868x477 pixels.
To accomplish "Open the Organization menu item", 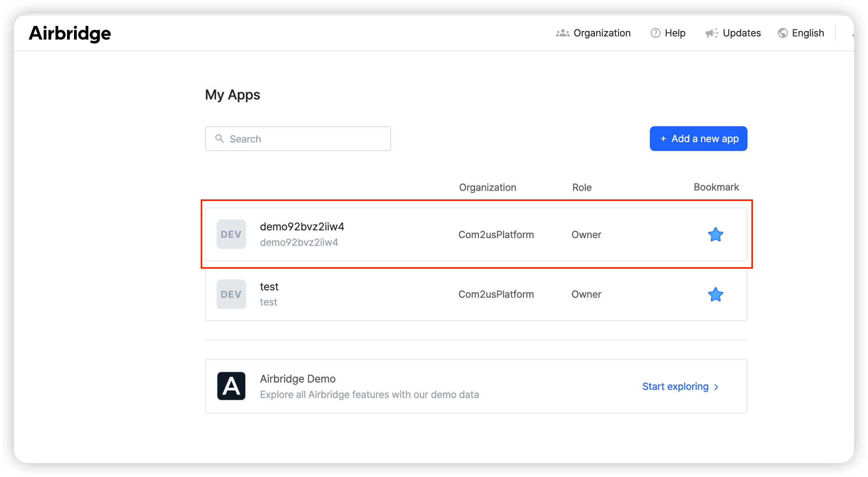I will pos(602,33).
